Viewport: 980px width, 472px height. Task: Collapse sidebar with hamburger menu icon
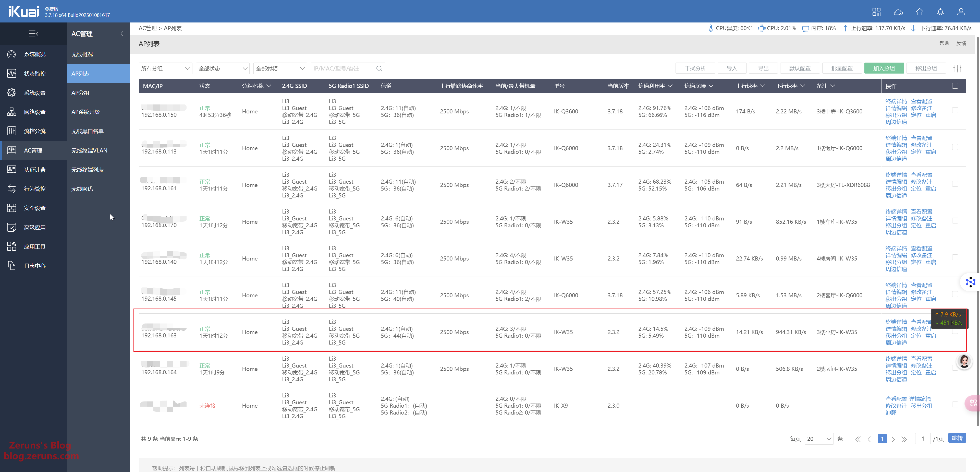(x=33, y=33)
